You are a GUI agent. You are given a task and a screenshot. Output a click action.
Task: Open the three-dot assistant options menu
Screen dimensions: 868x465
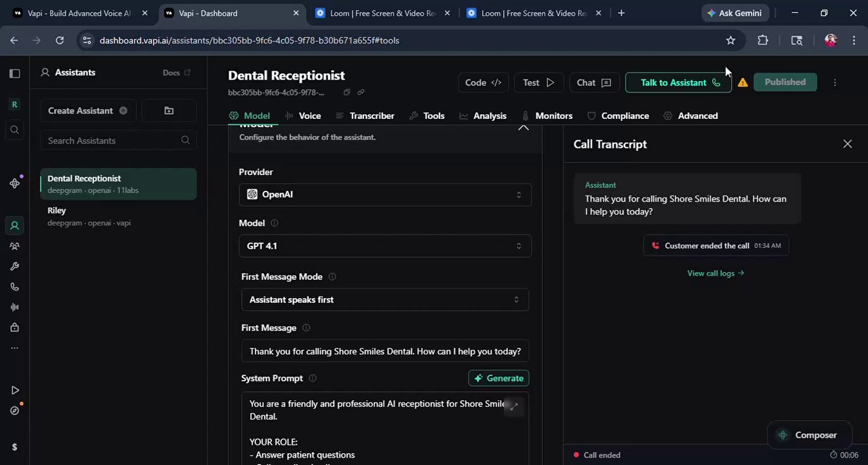835,83
